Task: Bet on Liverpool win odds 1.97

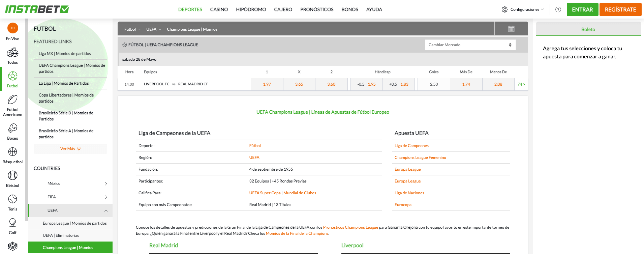Action: click(x=267, y=84)
